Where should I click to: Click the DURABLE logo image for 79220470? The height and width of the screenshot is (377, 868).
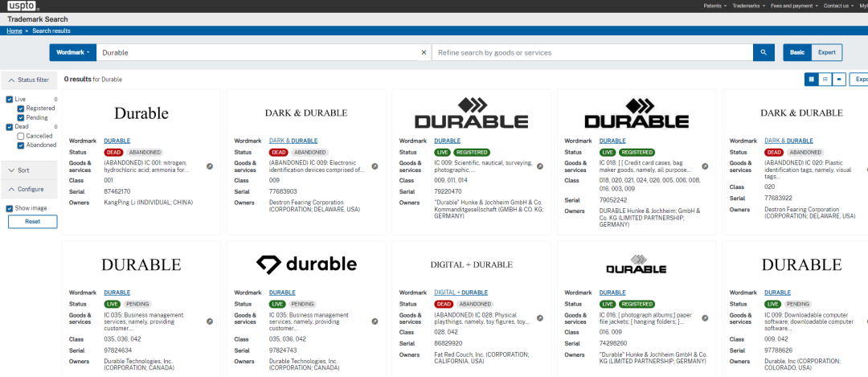471,113
